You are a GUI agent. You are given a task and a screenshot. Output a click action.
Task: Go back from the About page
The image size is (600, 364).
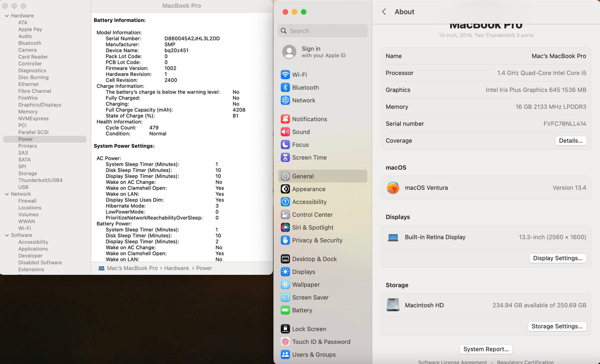384,12
